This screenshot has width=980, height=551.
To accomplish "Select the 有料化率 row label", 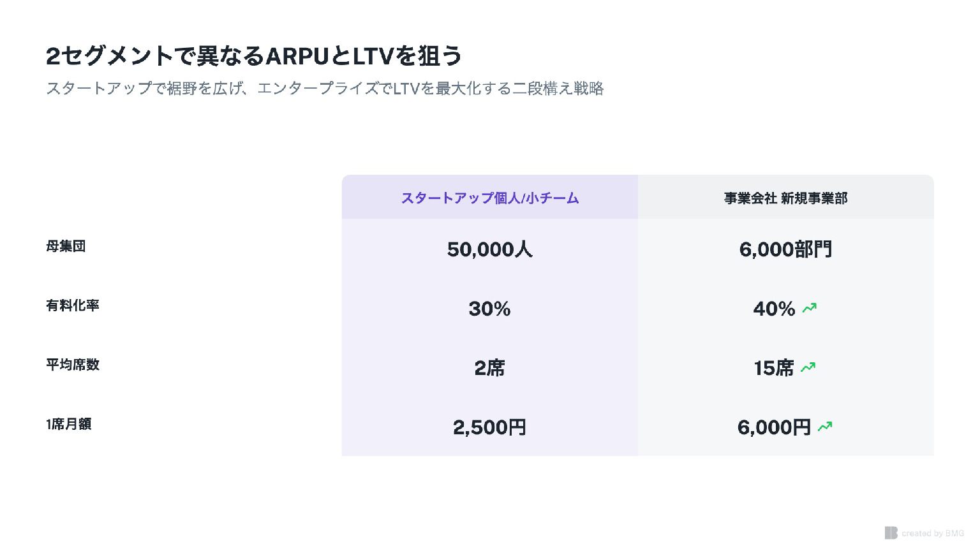I will tap(73, 305).
